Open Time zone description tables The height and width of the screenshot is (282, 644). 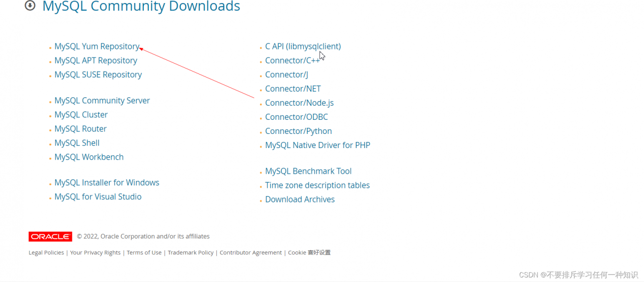point(317,185)
